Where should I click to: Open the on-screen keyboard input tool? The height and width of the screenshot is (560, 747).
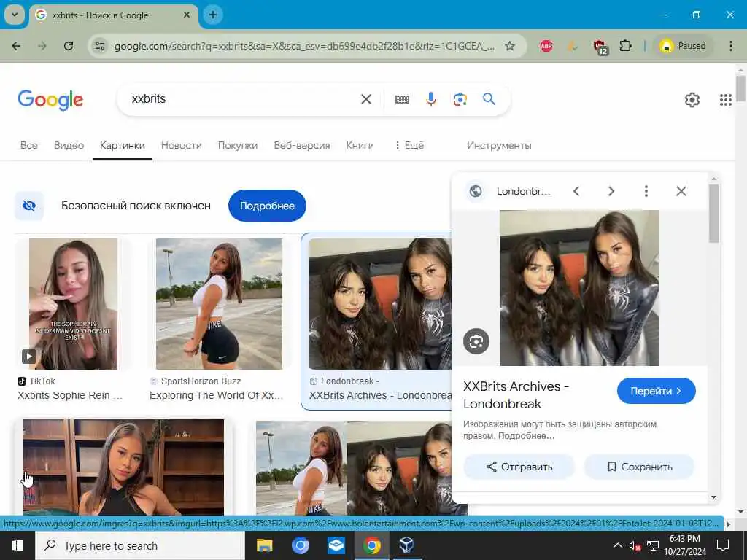pos(402,99)
